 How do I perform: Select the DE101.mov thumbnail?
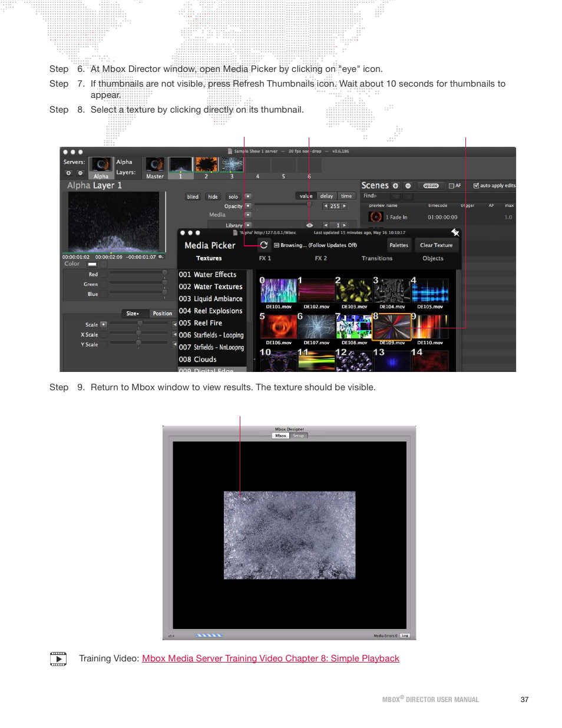pos(279,291)
